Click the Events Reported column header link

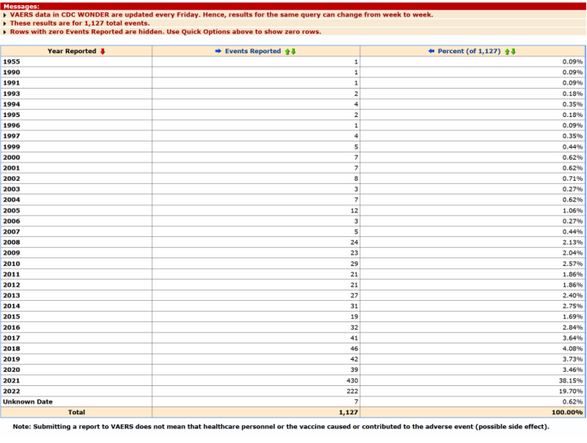point(253,51)
